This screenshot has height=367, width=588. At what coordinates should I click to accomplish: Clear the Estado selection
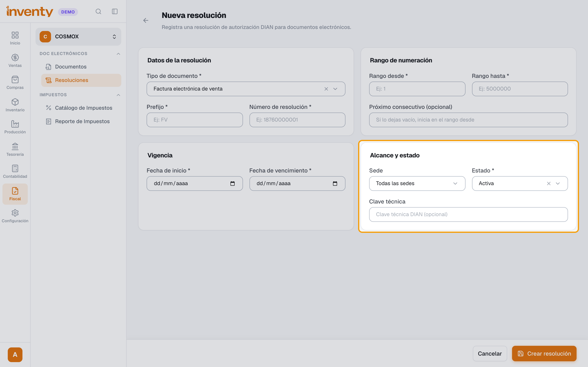coord(549,183)
